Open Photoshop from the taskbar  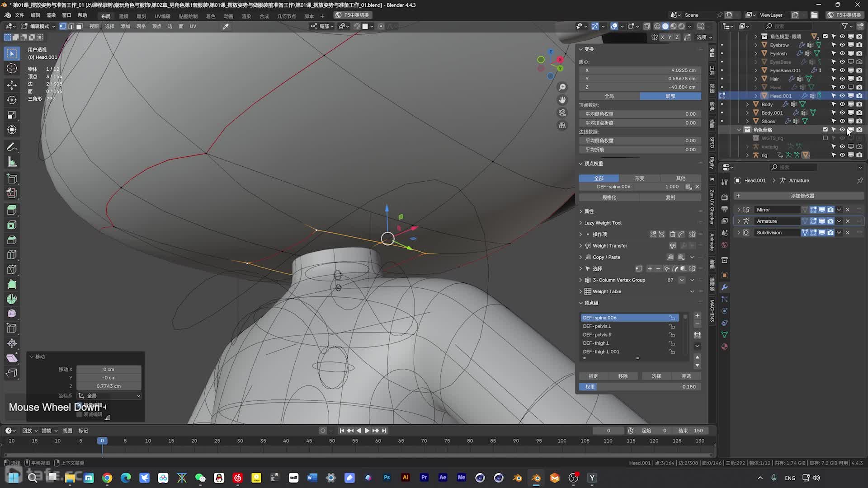click(x=387, y=478)
